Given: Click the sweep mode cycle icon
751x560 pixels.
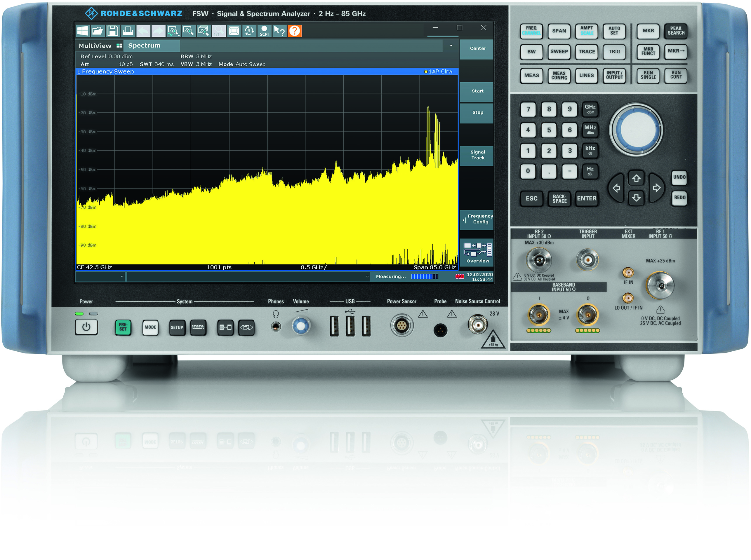Looking at the screenshot, I should 249,31.
